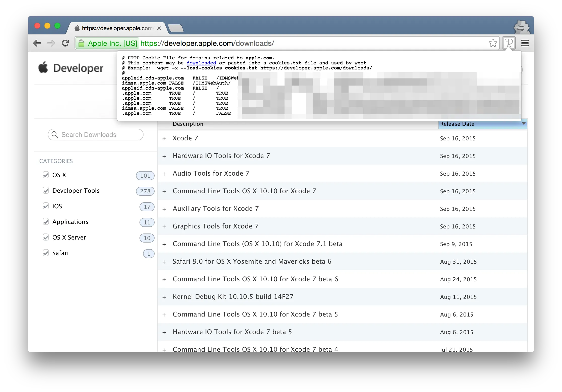562x392 pixels.
Task: Uncheck the OS X category checkbox
Action: [46, 175]
